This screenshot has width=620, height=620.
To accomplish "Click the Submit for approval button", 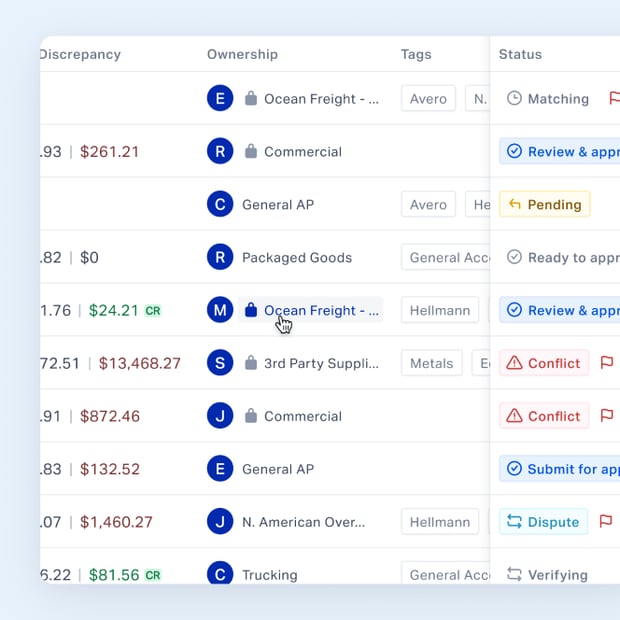I will click(x=560, y=469).
